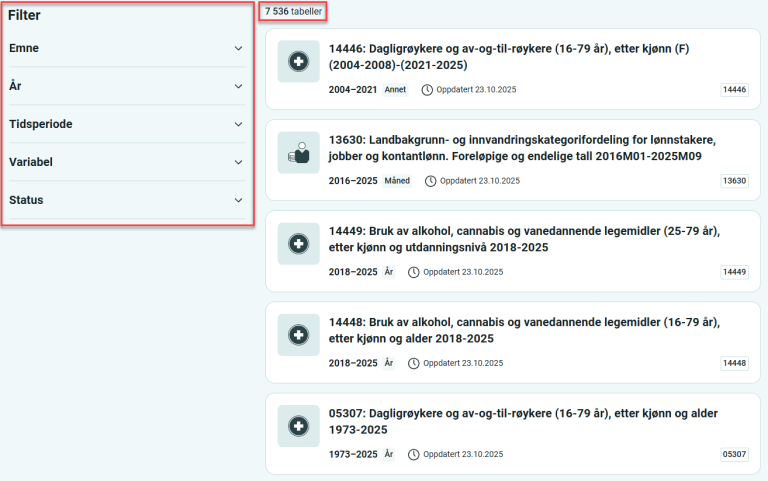Click health icon on table 05307 card

298,426
